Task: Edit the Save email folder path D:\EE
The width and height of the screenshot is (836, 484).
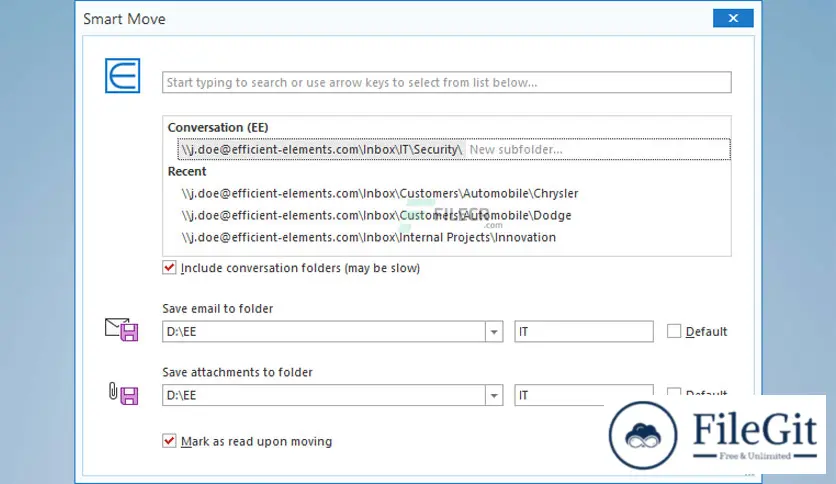Action: pyautogui.click(x=324, y=332)
